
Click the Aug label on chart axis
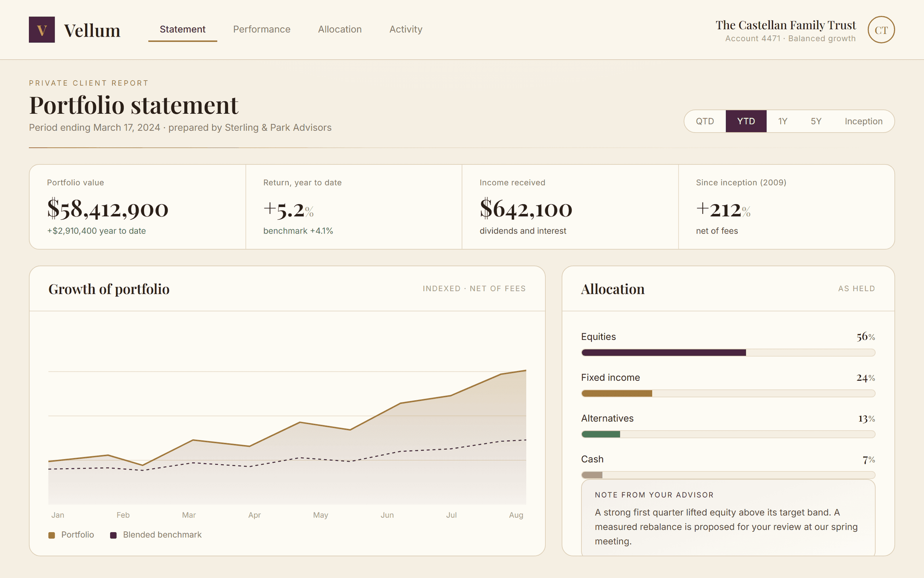516,515
